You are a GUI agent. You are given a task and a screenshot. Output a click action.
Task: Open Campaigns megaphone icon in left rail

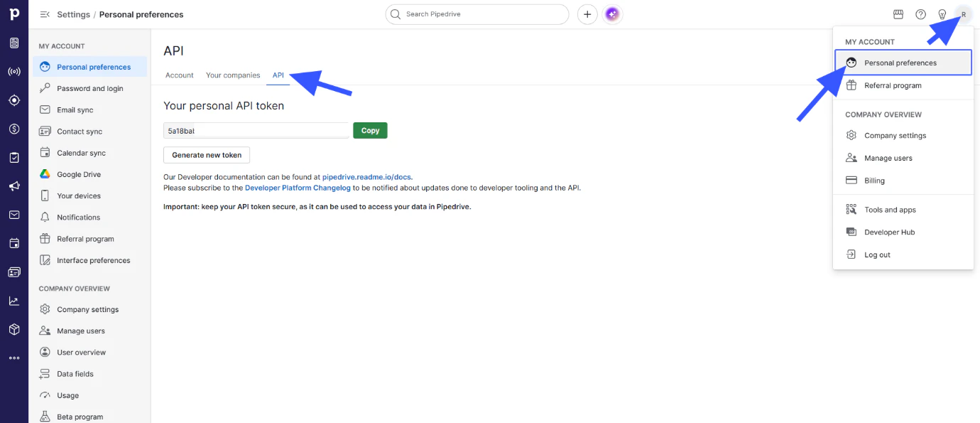(x=14, y=186)
